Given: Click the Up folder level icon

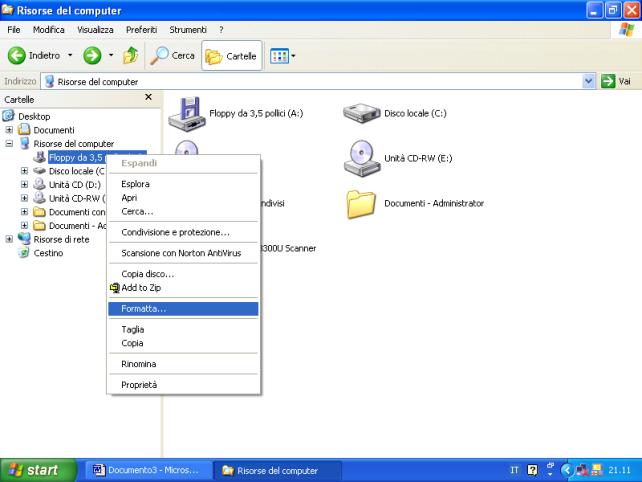Looking at the screenshot, I should (128, 55).
